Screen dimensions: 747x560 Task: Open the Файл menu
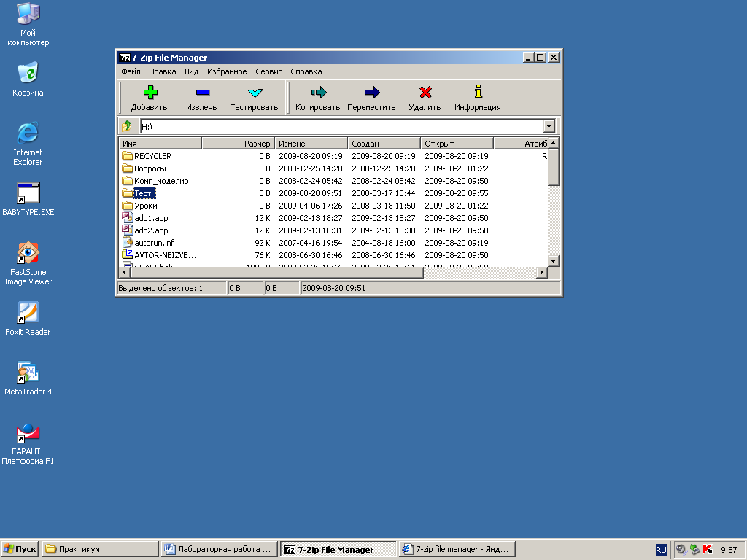[131, 71]
